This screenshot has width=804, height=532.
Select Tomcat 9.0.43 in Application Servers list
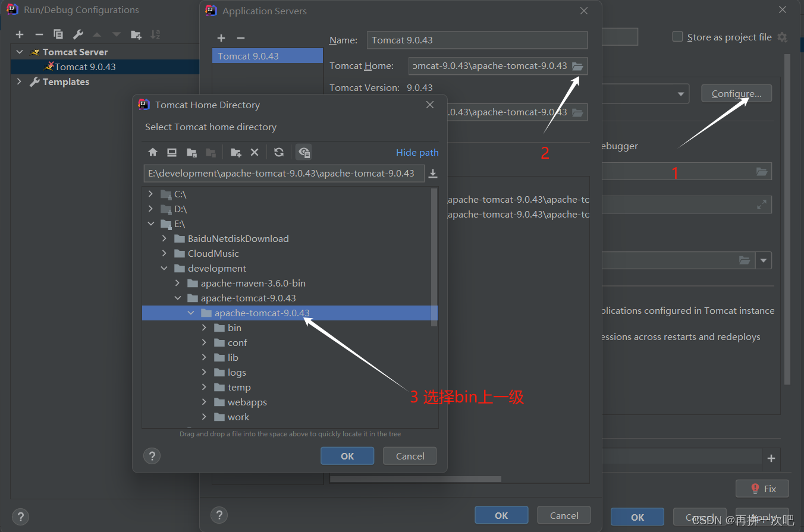(268, 56)
